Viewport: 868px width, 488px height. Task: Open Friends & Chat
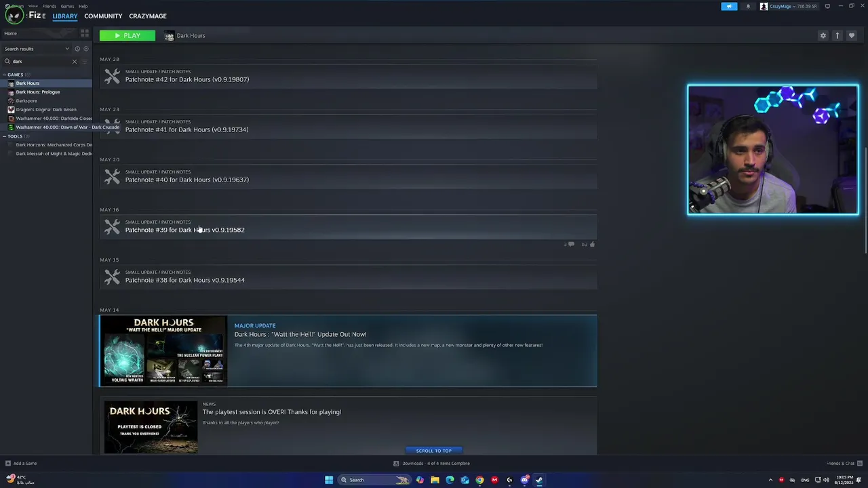click(x=843, y=464)
